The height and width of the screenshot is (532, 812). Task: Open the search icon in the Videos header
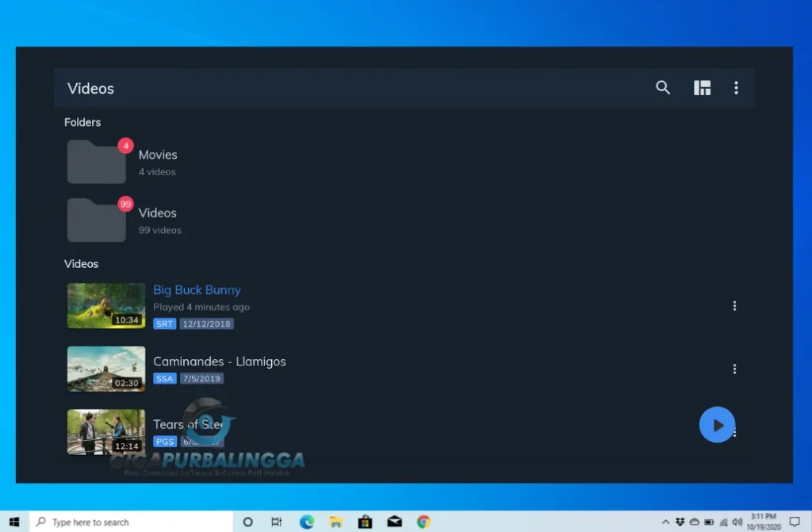663,88
